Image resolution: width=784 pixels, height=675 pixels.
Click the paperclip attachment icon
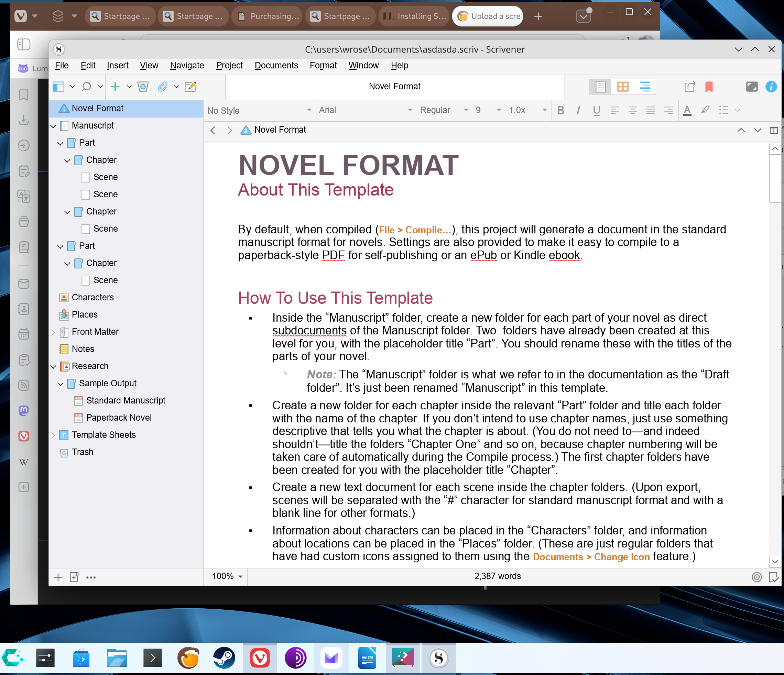click(162, 87)
